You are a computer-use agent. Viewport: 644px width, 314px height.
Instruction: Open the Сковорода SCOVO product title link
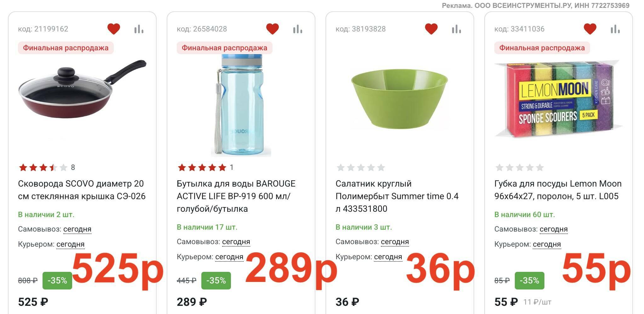pos(82,190)
